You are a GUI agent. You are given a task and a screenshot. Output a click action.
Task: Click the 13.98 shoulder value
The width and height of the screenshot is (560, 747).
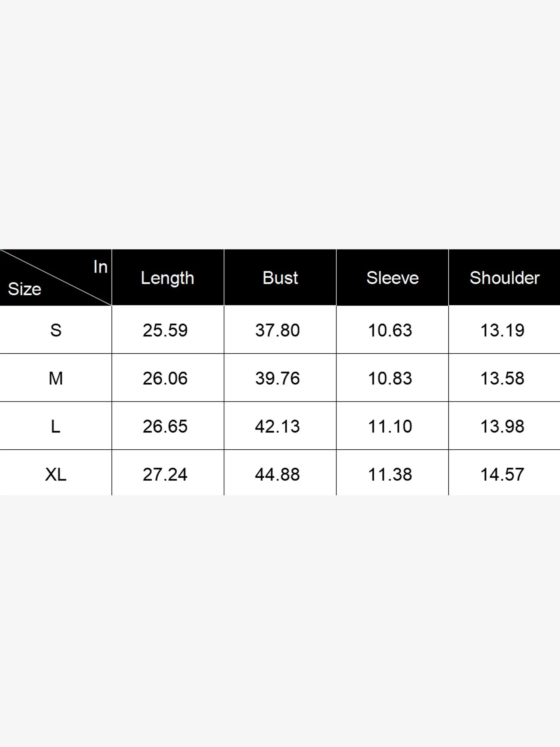point(502,426)
